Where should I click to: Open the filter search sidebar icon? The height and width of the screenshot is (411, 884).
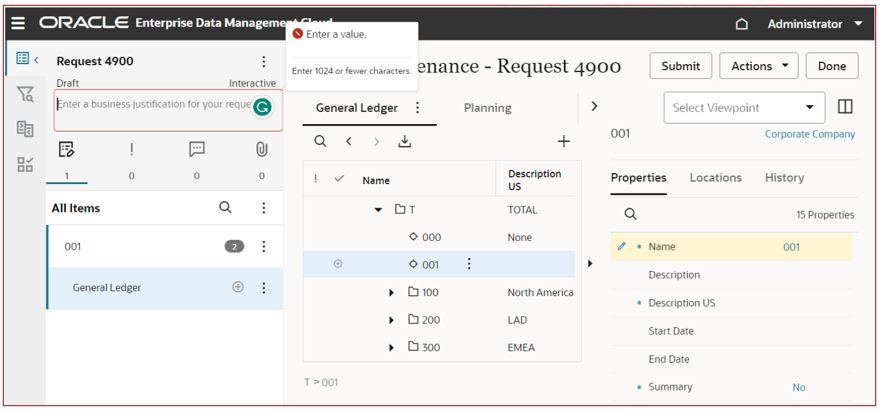25,94
